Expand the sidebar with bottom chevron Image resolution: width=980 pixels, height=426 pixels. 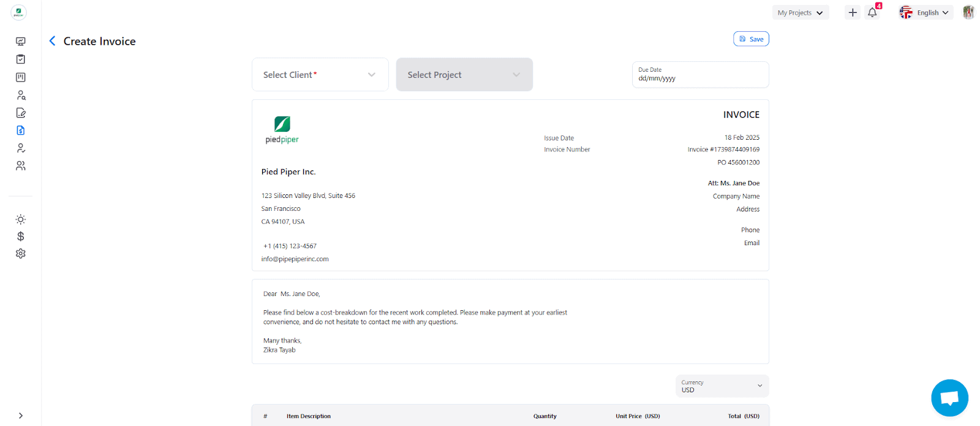pos(21,416)
